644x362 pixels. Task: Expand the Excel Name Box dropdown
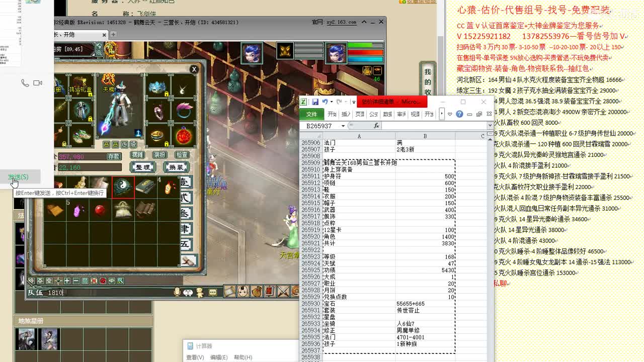(343, 126)
